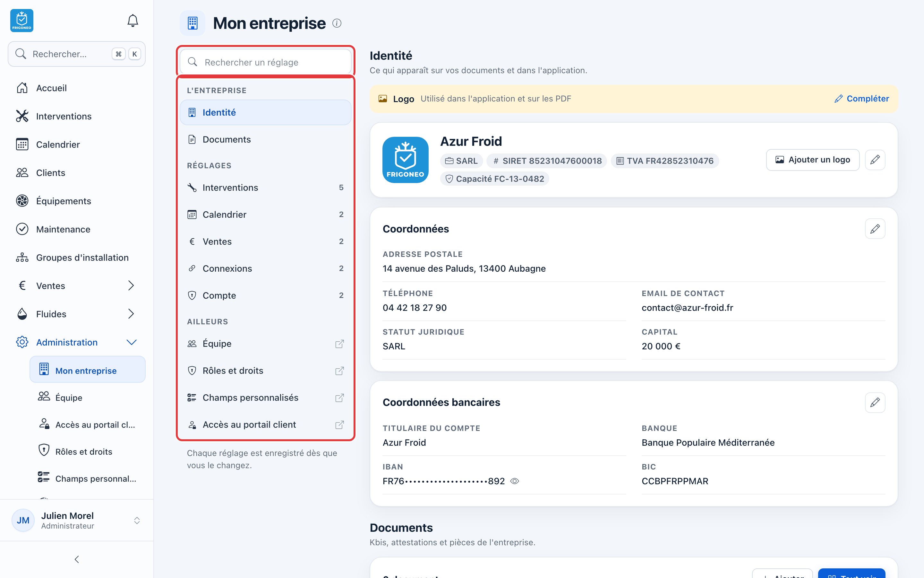Click the Frigoneo logo in sidebar
924x578 pixels.
tap(22, 21)
